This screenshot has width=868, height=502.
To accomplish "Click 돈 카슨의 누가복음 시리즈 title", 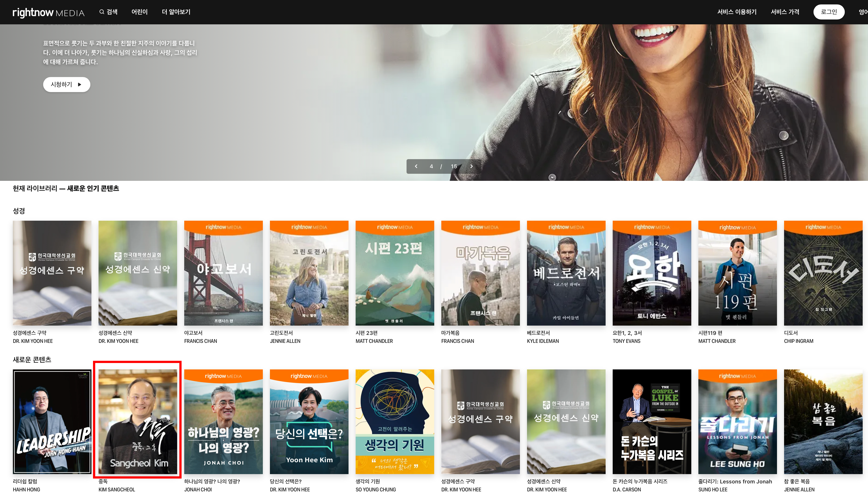I will 640,481.
